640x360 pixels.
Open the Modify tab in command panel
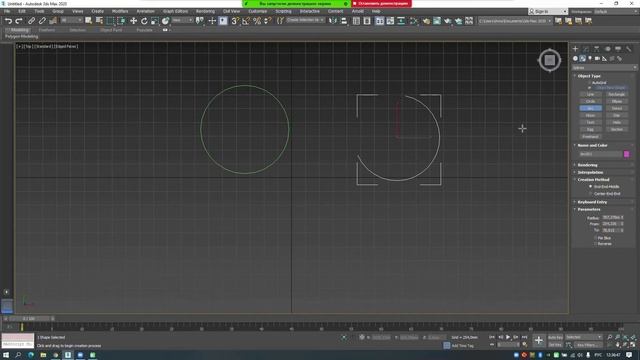586,49
